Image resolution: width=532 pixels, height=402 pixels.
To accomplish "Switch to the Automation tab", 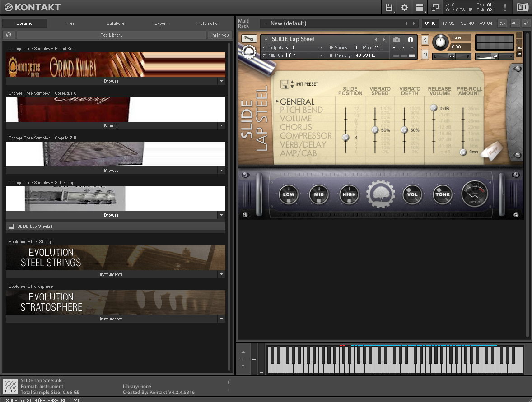I will click(x=208, y=23).
